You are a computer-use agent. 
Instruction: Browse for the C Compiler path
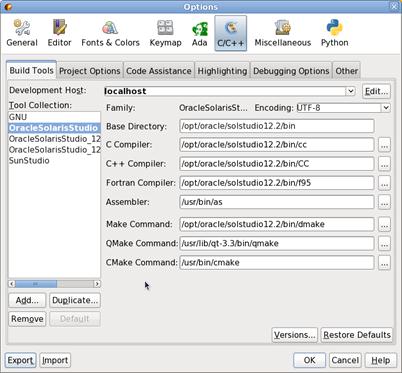(x=384, y=145)
